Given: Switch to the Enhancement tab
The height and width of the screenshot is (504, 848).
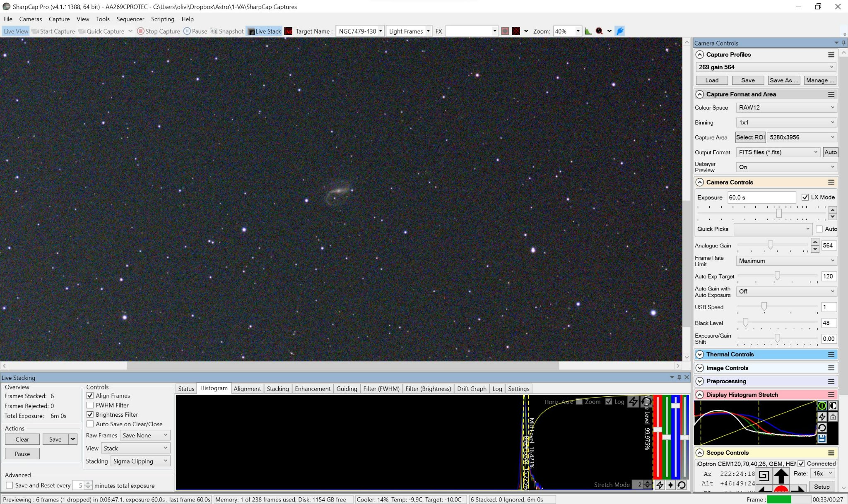Looking at the screenshot, I should tap(313, 389).
